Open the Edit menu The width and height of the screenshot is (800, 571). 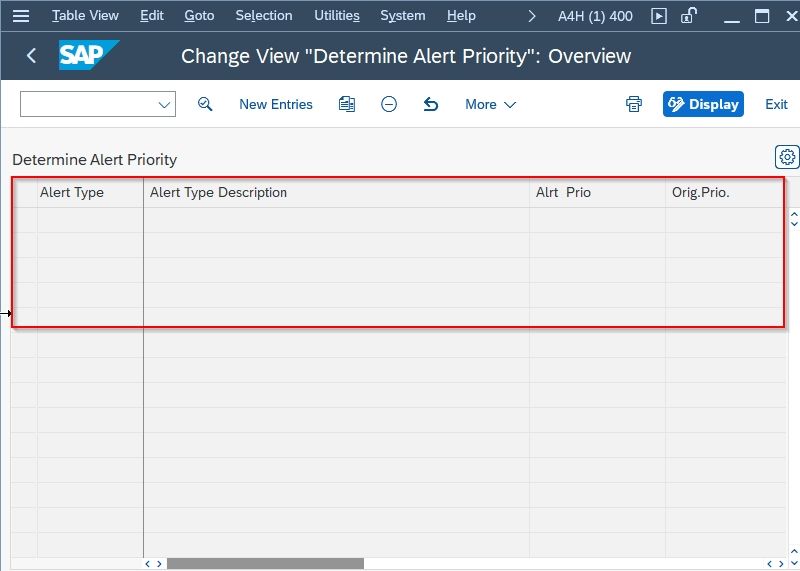[x=152, y=16]
